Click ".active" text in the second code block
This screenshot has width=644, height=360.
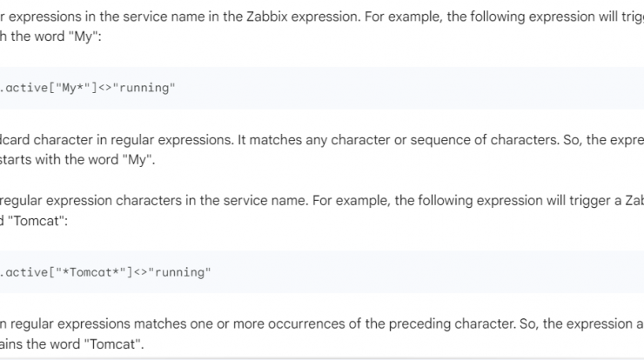click(x=23, y=272)
